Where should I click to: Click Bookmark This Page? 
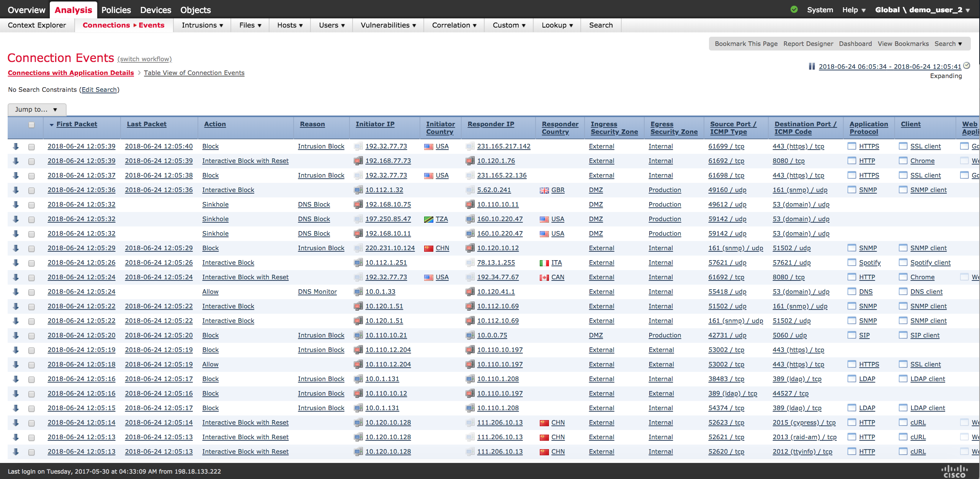[x=746, y=44]
